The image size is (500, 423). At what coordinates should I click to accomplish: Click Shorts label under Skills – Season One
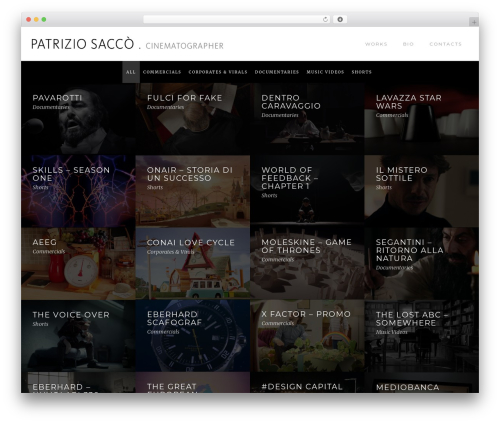(x=40, y=188)
